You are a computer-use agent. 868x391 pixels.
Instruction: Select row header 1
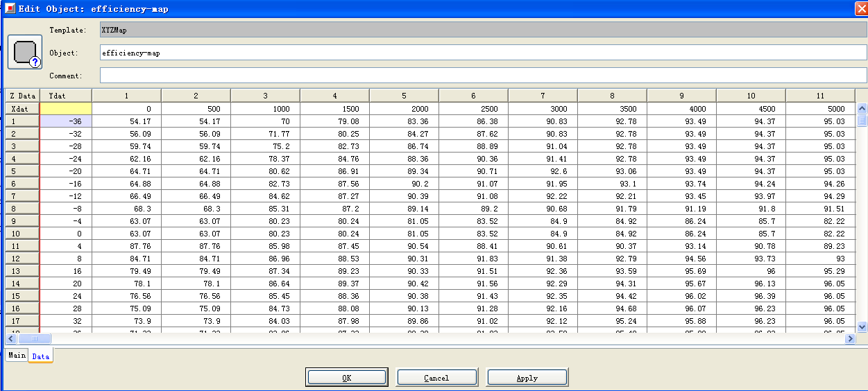22,121
